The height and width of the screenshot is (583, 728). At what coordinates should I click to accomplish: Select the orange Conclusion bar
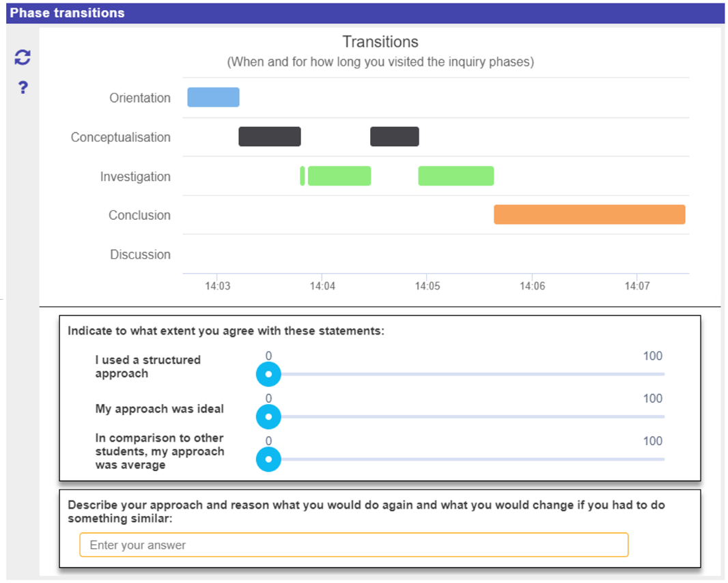pyautogui.click(x=589, y=214)
